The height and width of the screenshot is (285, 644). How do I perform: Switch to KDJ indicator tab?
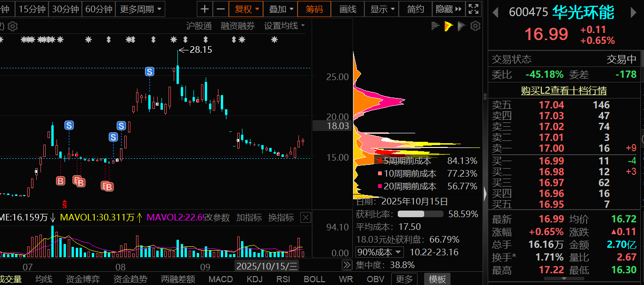[255, 279]
